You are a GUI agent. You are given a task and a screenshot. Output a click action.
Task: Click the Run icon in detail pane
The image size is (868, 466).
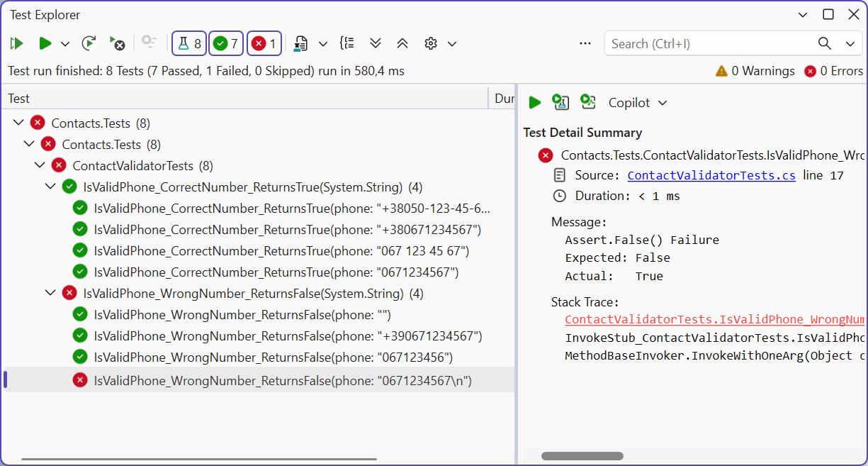pos(535,103)
